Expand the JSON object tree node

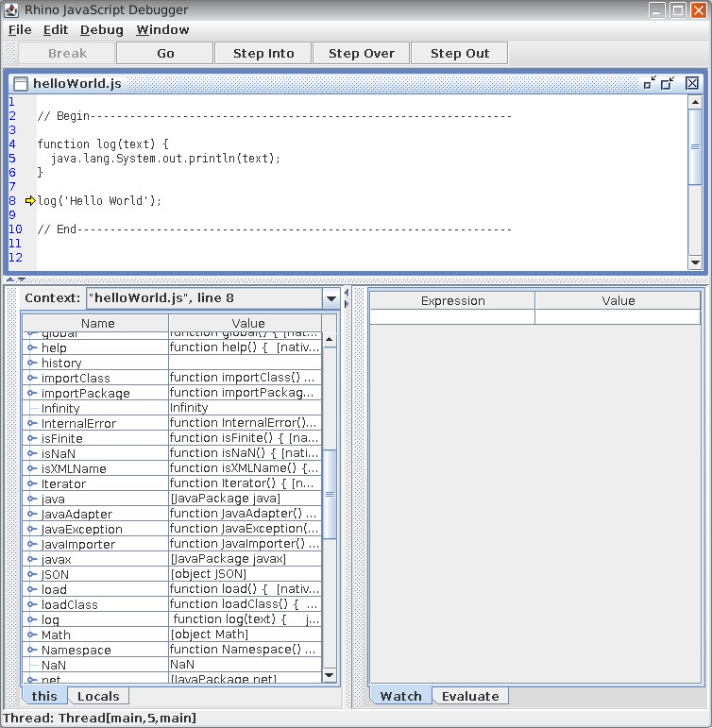coord(31,574)
